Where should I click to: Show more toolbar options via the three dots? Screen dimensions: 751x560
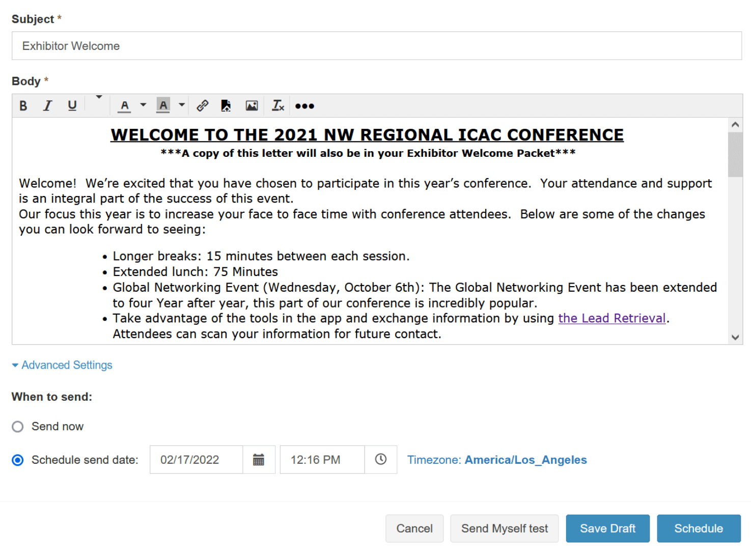pos(304,106)
